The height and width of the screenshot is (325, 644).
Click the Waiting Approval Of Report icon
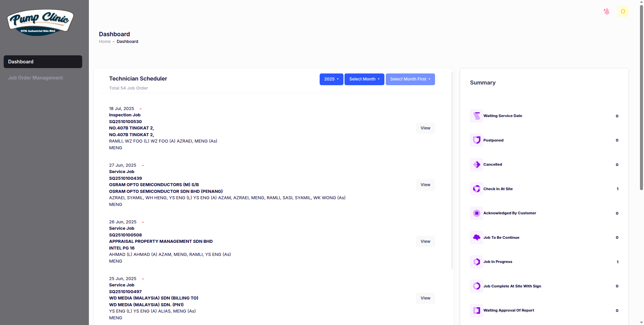476,311
